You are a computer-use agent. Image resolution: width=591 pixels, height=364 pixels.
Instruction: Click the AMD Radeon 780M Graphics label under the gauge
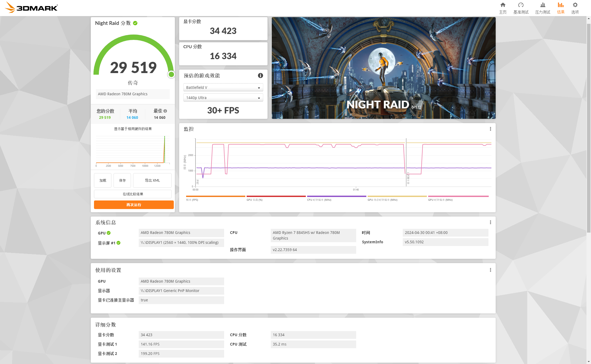(x=133, y=94)
